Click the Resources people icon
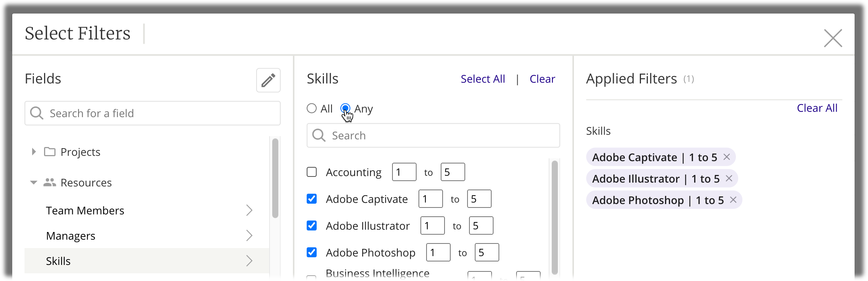 pyautogui.click(x=50, y=183)
